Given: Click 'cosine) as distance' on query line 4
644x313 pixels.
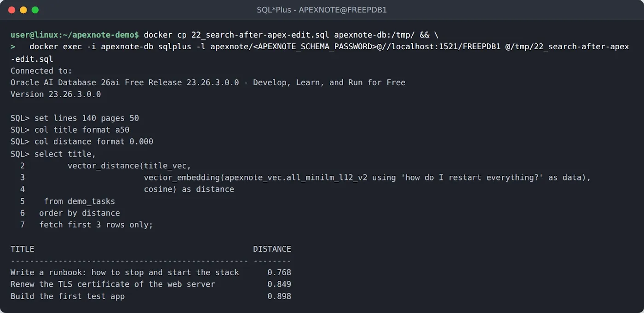Looking at the screenshot, I should (189, 190).
